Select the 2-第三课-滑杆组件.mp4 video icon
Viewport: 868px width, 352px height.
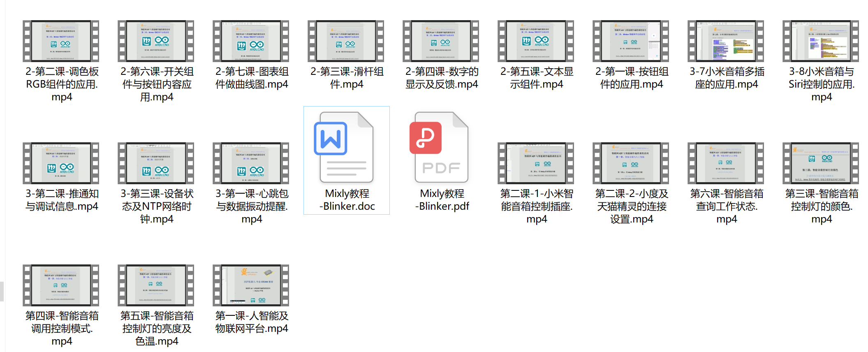(346, 41)
